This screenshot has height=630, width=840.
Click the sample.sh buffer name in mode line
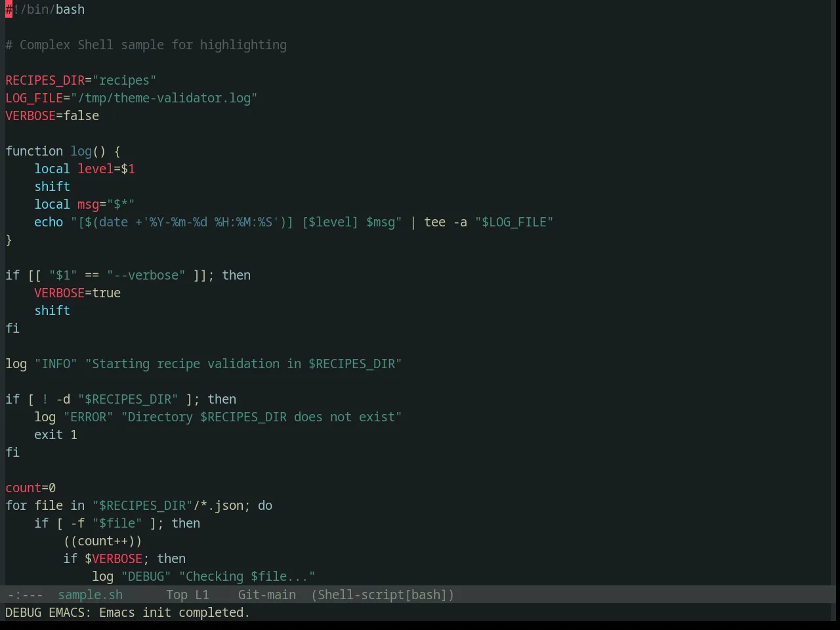[x=90, y=595]
